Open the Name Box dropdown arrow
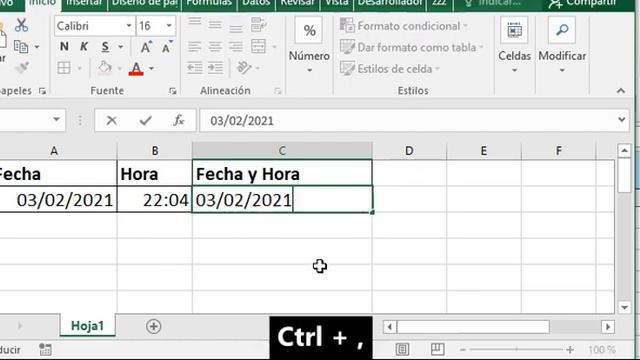This screenshot has width=640, height=360. 56,120
